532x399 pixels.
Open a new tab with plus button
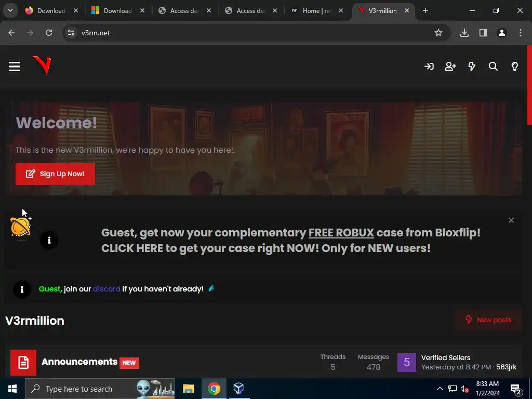pos(425,11)
